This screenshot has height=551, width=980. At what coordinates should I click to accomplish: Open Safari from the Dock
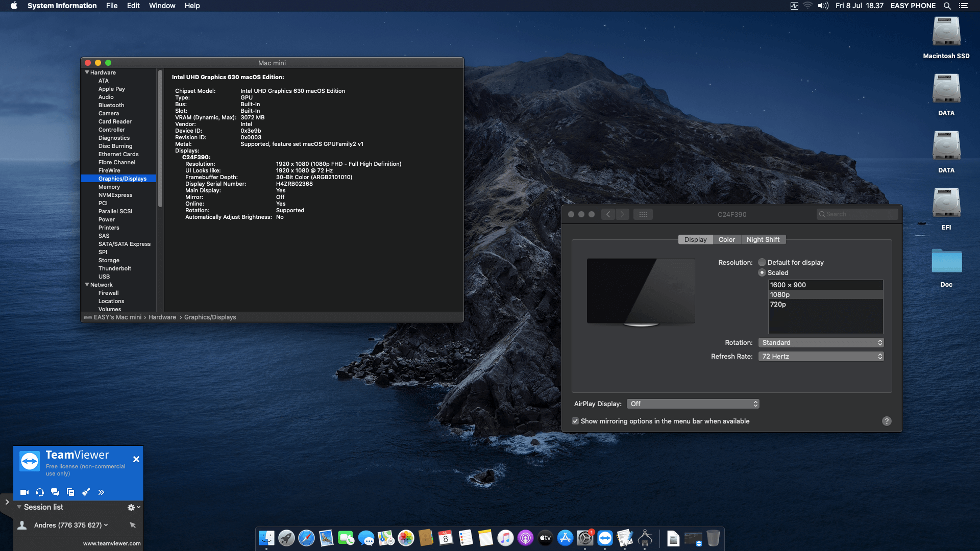pyautogui.click(x=306, y=538)
